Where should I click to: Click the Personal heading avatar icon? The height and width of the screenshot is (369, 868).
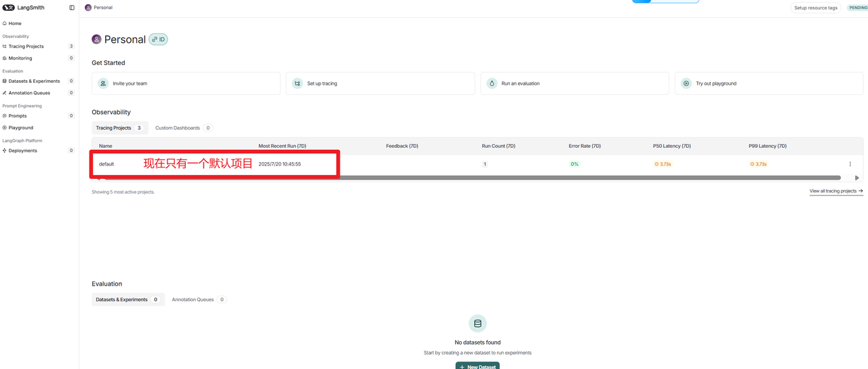coord(96,39)
